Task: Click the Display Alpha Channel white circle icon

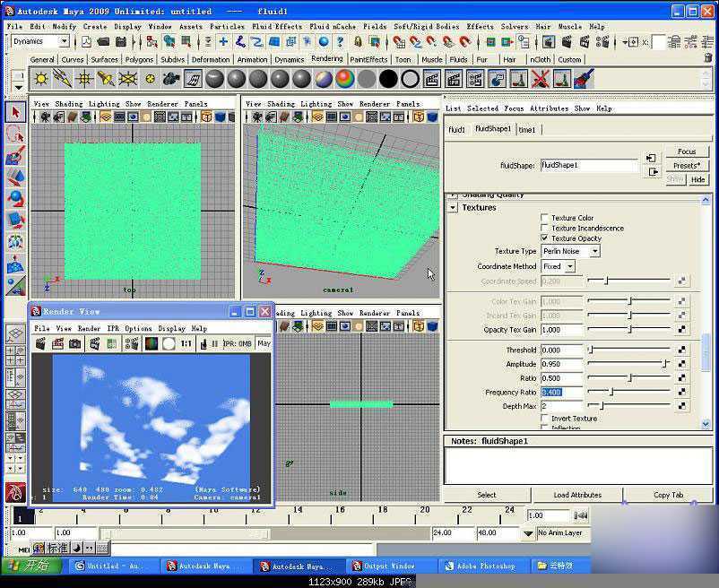Action: (x=168, y=343)
